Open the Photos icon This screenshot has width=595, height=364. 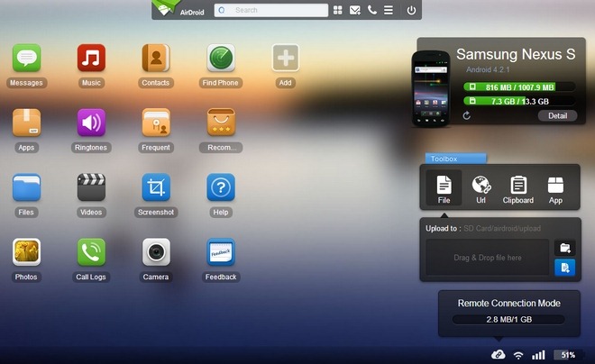(26, 251)
